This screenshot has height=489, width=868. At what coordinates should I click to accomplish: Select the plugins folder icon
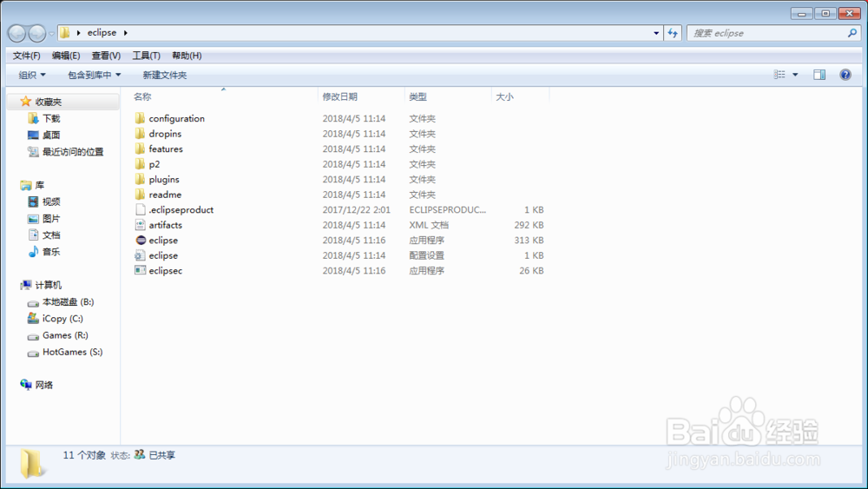pyautogui.click(x=140, y=179)
